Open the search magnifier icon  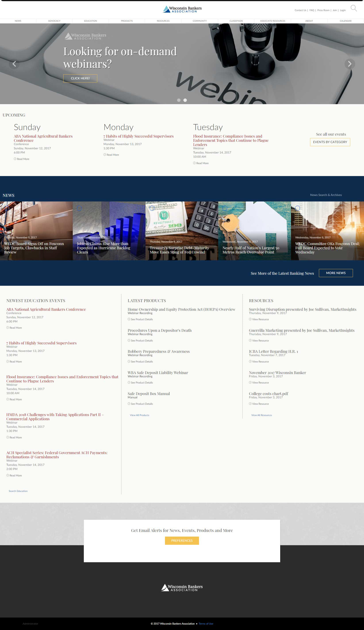tap(354, 8)
